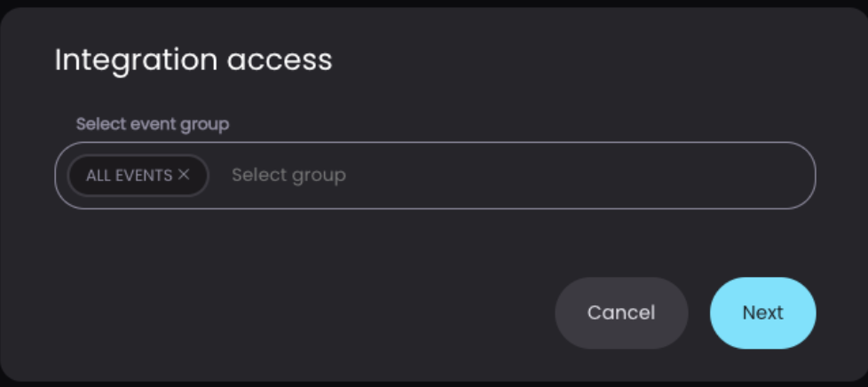This screenshot has height=387, width=868.
Task: Open the event group combo box
Action: pos(435,176)
